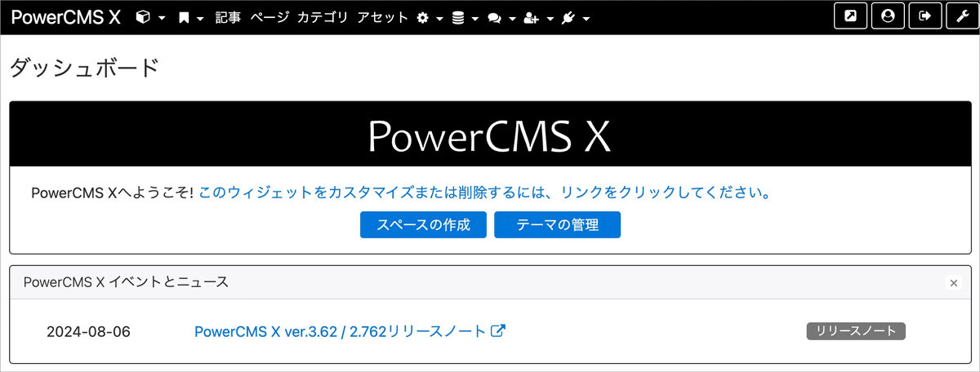Screen dimensions: 980x372
Task: Expand the caret next to bookmark icon
Action: [200, 18]
